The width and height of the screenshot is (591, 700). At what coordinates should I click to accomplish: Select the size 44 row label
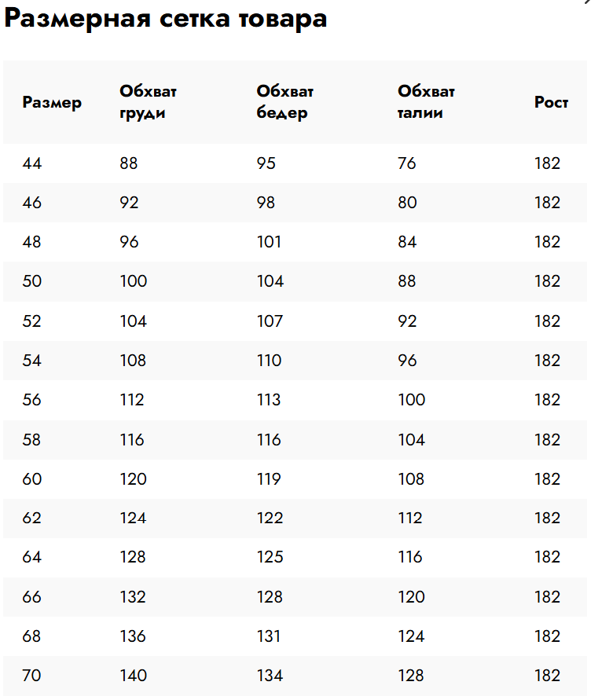[31, 163]
